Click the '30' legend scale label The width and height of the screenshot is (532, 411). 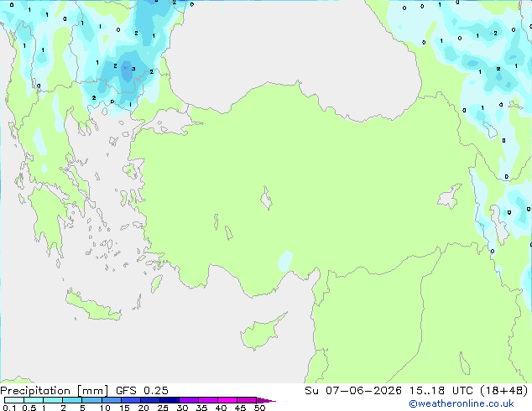point(183,408)
